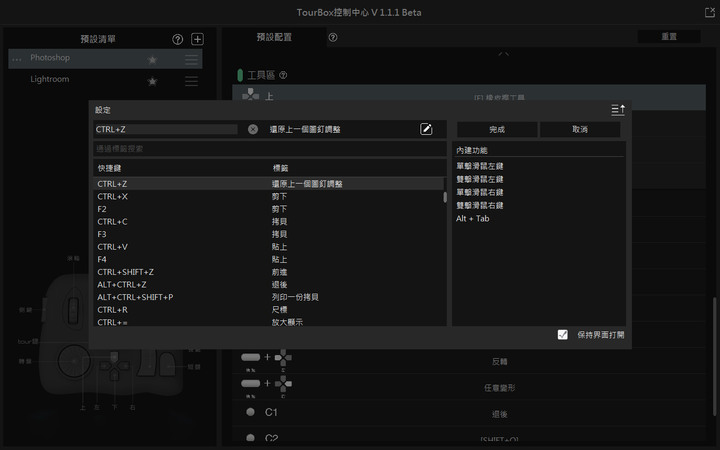Select Lightroom preset
This screenshot has height=450, width=720.
click(105, 80)
